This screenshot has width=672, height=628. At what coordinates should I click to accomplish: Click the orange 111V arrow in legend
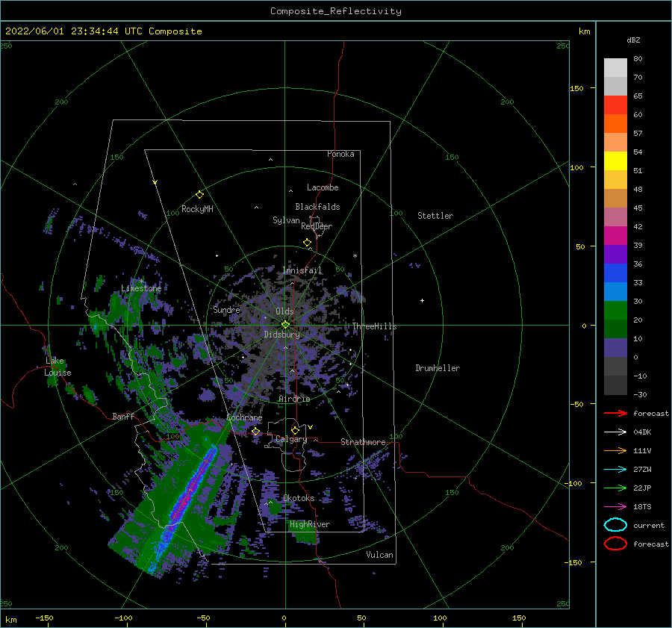pyautogui.click(x=615, y=450)
